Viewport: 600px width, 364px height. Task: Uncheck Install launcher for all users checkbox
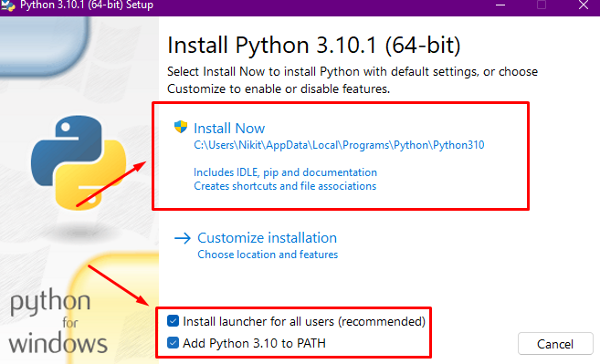tap(173, 321)
